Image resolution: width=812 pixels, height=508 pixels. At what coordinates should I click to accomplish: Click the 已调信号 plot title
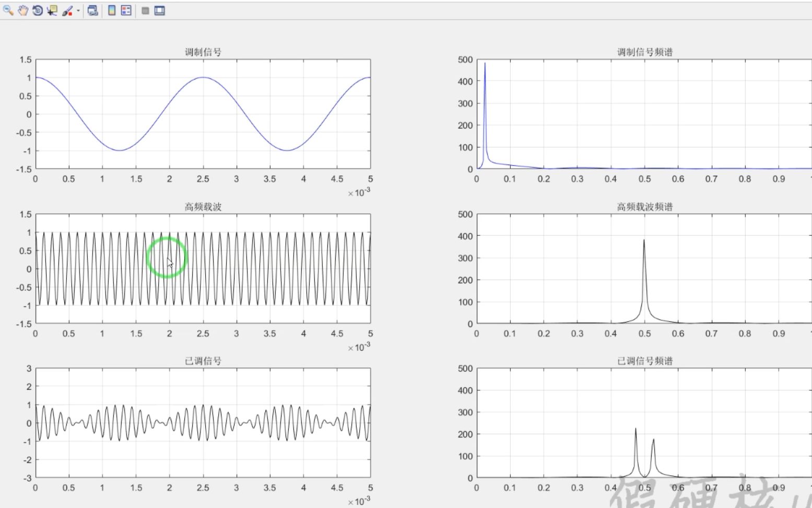203,361
